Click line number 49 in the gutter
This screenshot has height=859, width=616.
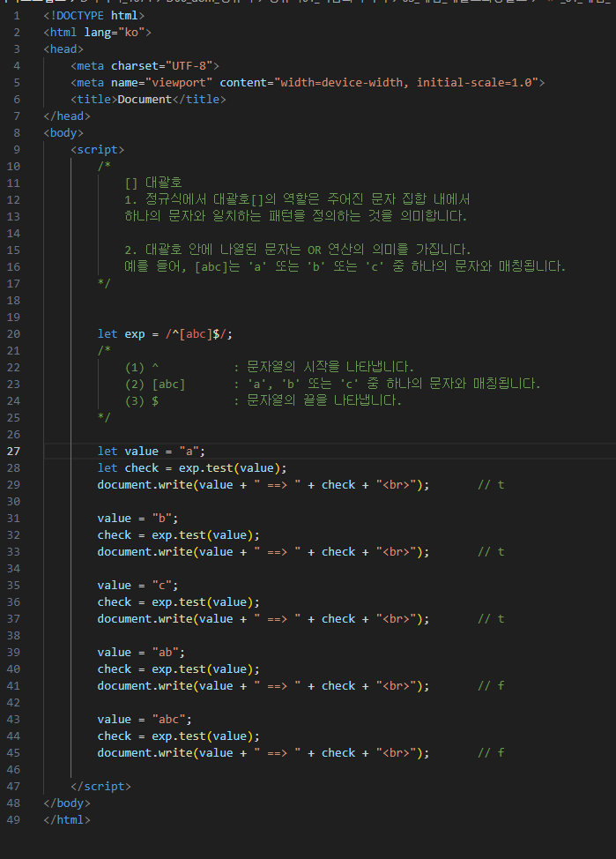(14, 820)
